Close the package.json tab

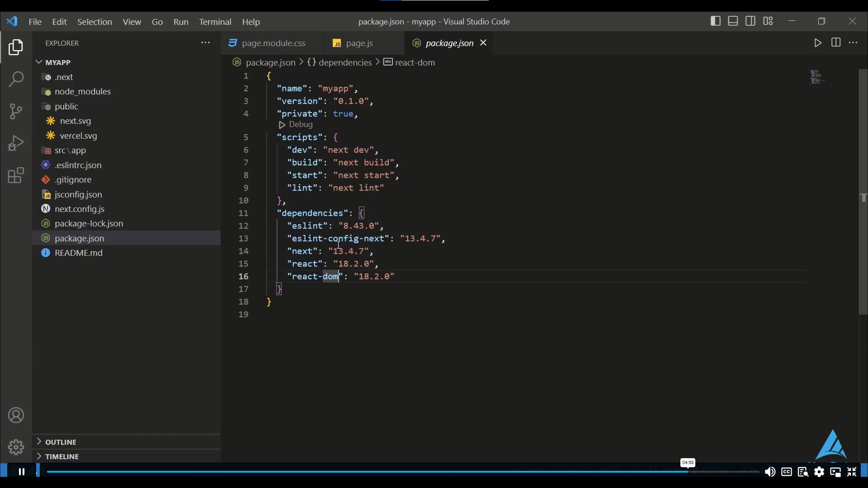483,42
